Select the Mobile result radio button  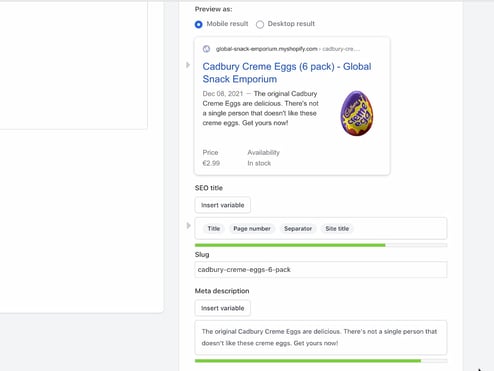[198, 24]
